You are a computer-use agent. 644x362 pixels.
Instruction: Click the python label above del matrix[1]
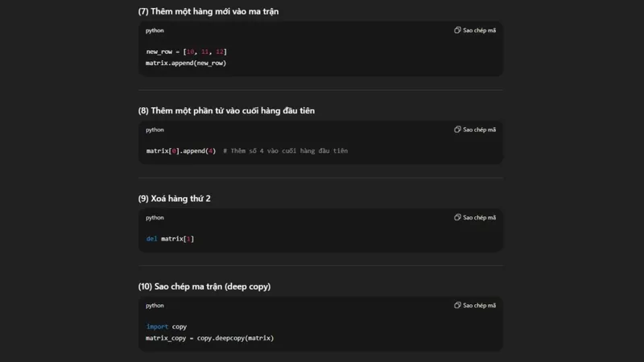[155, 217]
